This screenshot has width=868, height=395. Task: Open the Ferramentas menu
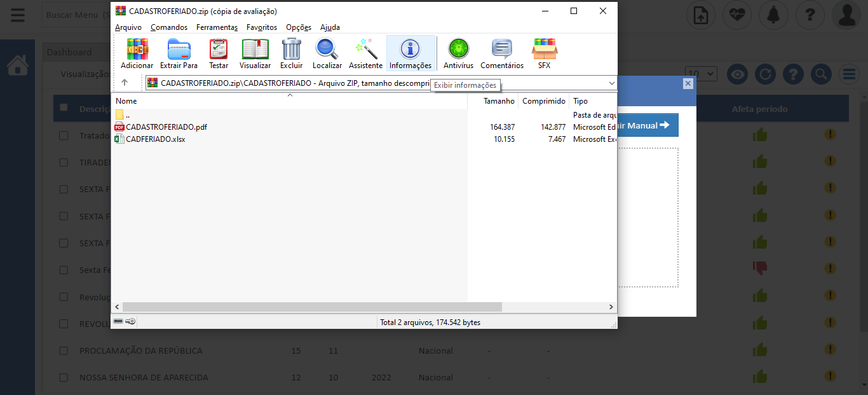(217, 27)
